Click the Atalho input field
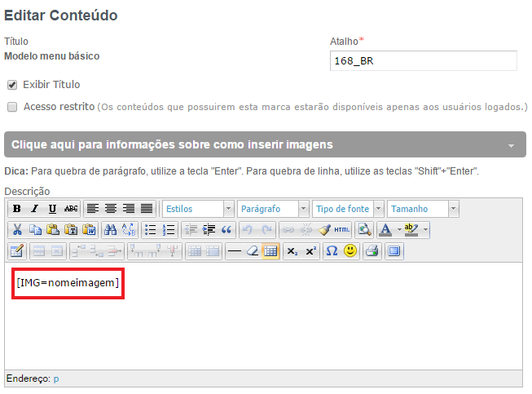This screenshot has width=532, height=394. click(x=424, y=61)
